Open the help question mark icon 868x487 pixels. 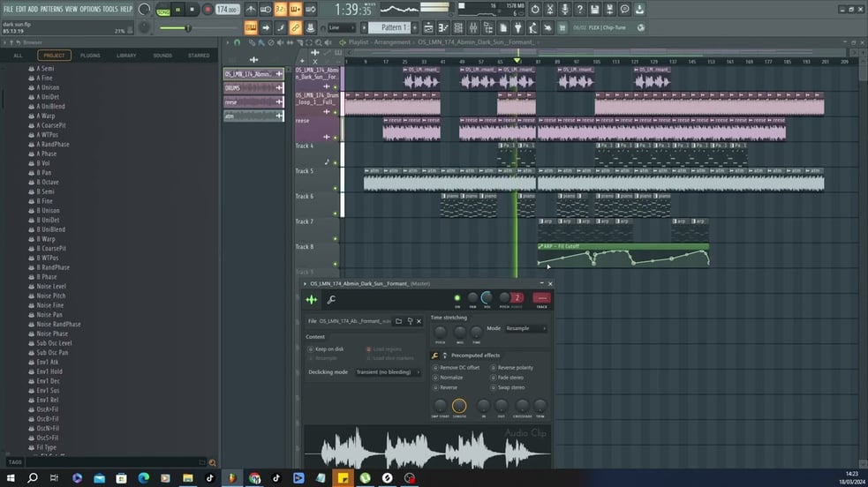[579, 10]
